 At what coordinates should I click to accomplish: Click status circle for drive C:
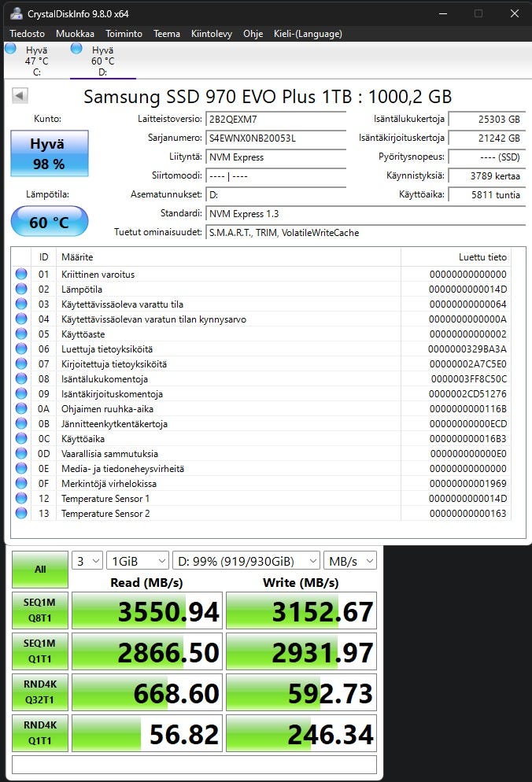pyautogui.click(x=10, y=49)
